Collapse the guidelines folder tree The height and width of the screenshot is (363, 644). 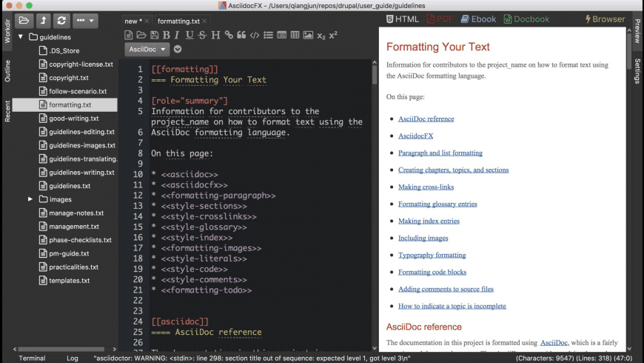click(x=21, y=37)
